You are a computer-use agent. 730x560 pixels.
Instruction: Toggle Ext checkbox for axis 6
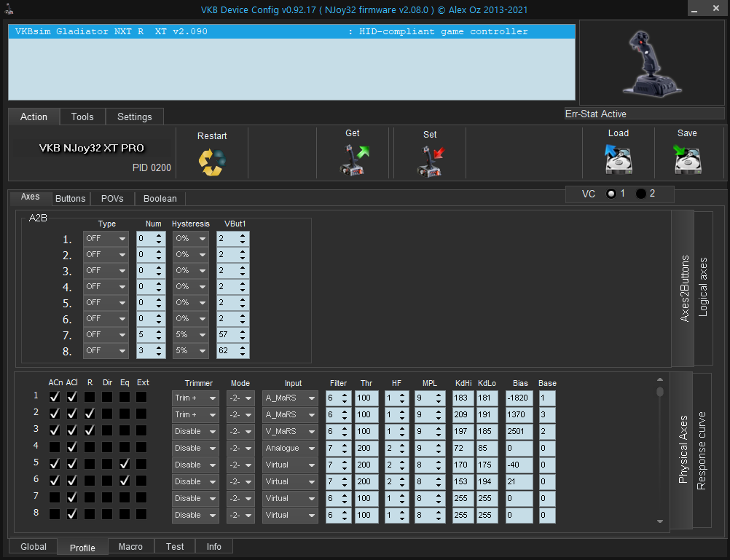(141, 481)
